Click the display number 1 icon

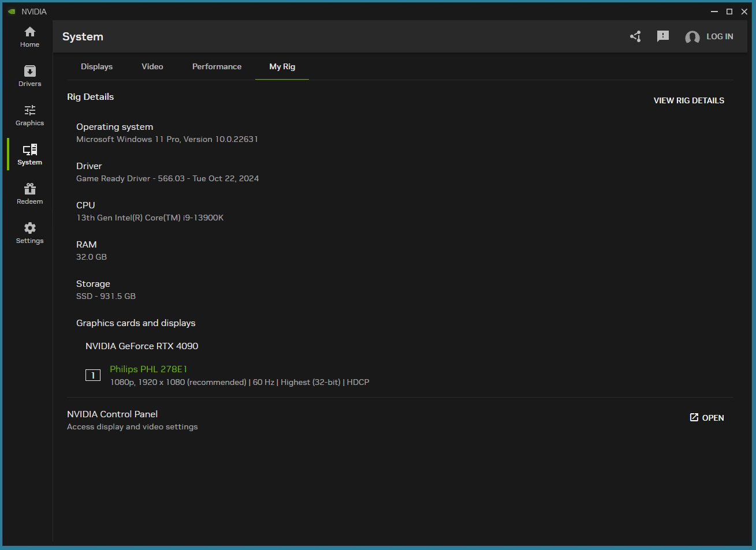[93, 375]
